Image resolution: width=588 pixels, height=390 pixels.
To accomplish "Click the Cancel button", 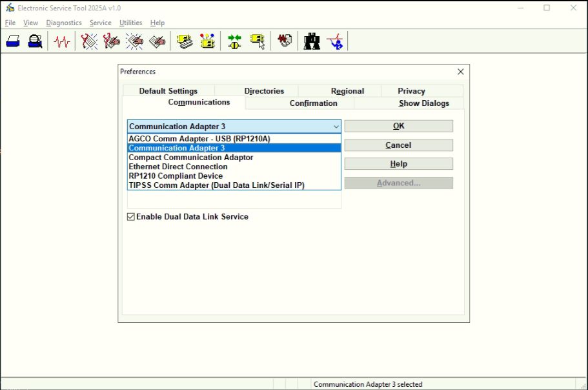I will [x=399, y=145].
